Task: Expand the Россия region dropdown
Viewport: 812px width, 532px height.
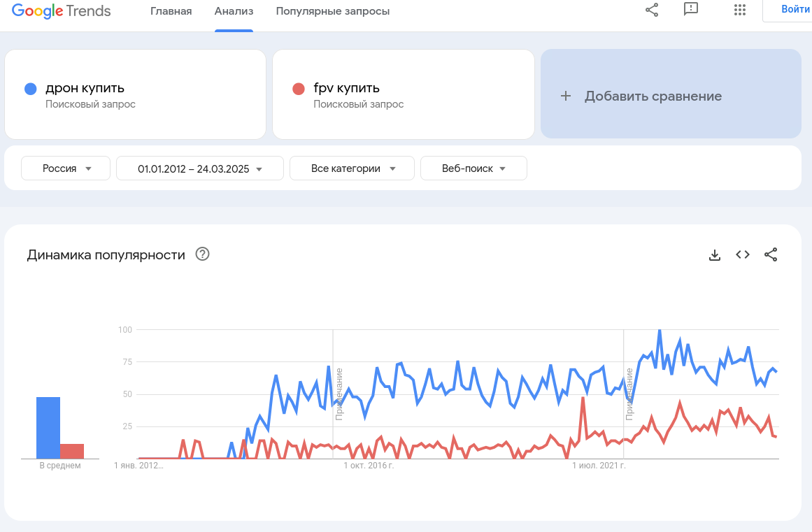Action: 66,168
